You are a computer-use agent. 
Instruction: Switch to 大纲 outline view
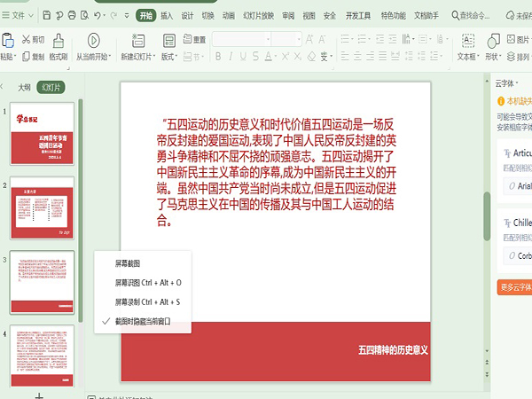24,87
